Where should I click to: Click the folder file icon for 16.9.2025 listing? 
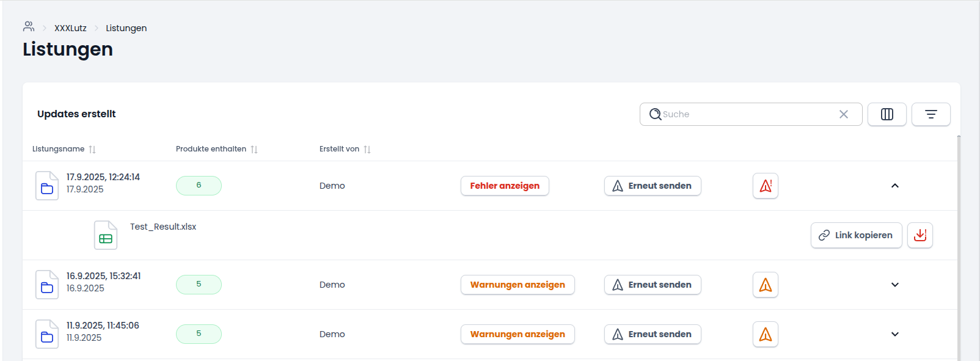(47, 285)
